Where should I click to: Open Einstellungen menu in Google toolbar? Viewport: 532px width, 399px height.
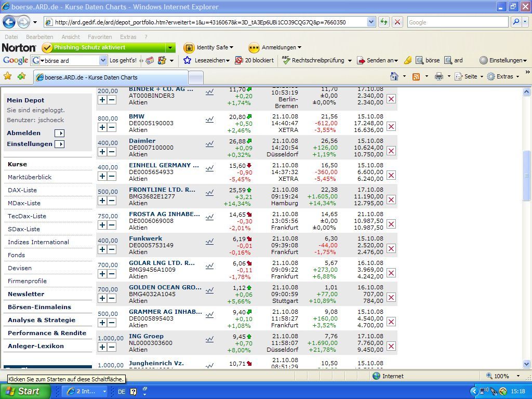pos(503,60)
